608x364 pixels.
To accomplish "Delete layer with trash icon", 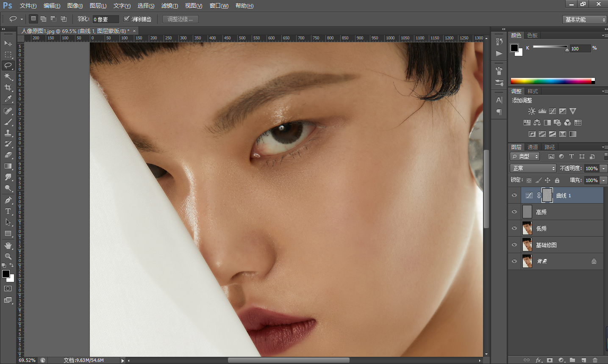I will [595, 360].
